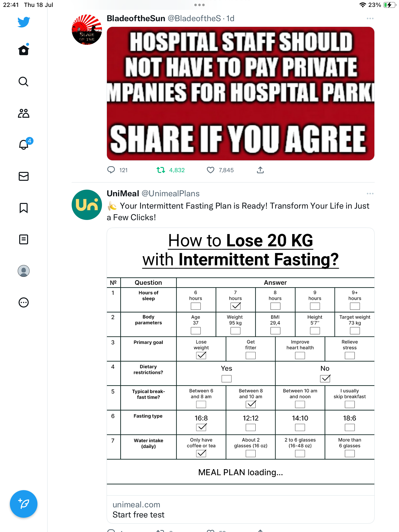Screen dimensions: 399x532
Task: Go to Twitter bird logo home
Action: (x=24, y=22)
